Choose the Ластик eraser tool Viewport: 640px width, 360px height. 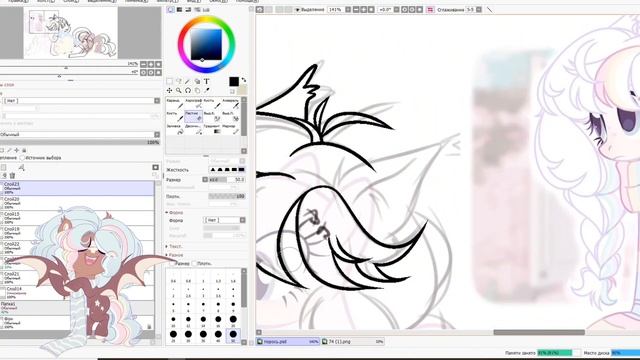click(x=193, y=116)
